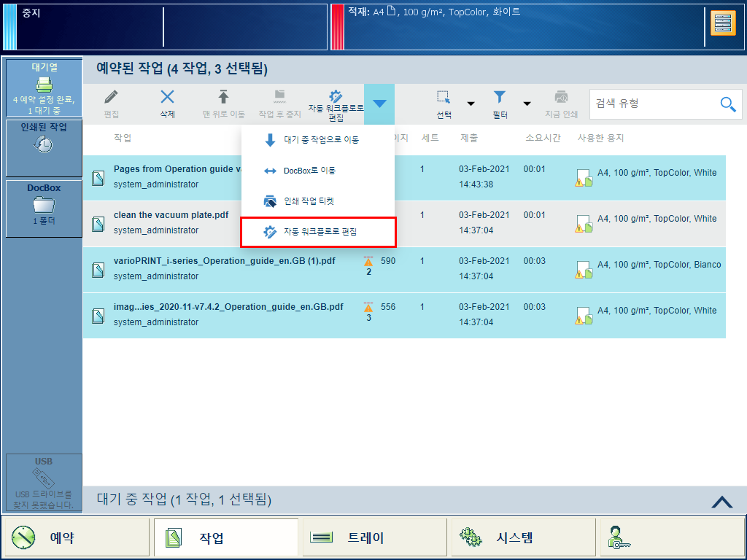The image size is (747, 560).
Task: Click the orange tray status icon top right
Action: coord(723,23)
